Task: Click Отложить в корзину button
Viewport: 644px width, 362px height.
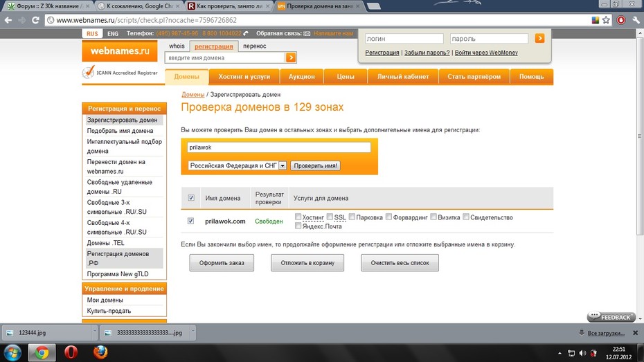Action: tap(307, 263)
